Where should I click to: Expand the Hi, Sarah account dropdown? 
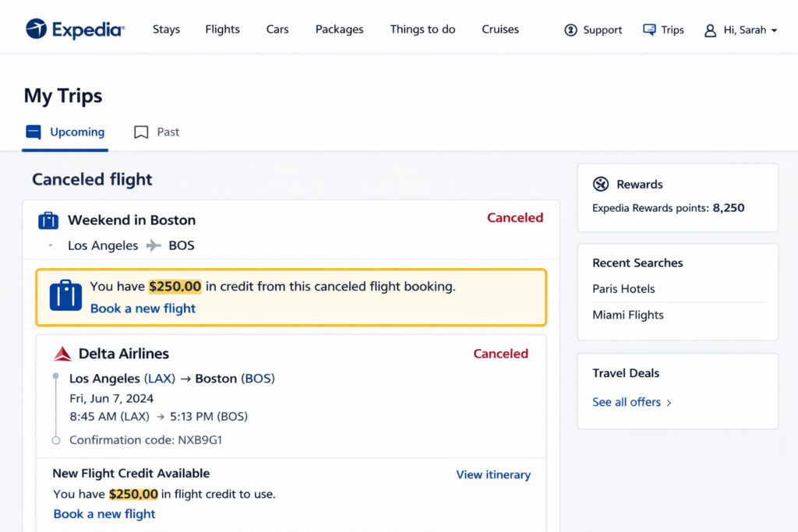pyautogui.click(x=774, y=30)
